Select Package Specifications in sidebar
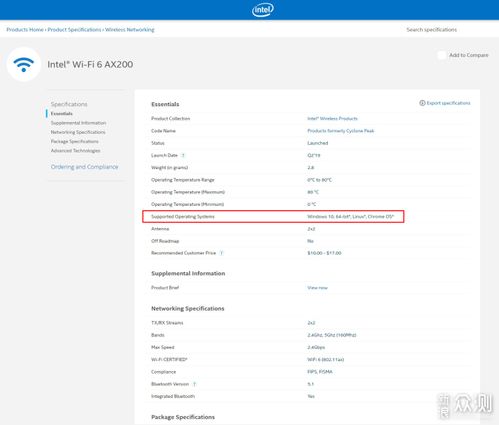Viewport: 499px width, 425px height. [75, 141]
